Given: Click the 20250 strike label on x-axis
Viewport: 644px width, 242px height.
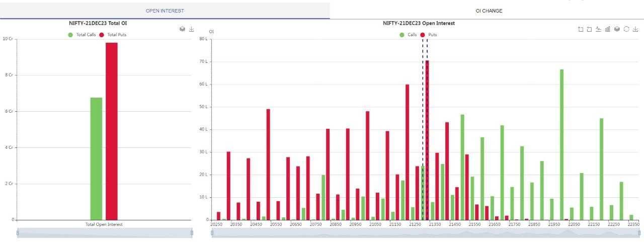Looking at the screenshot, I should pos(216,224).
